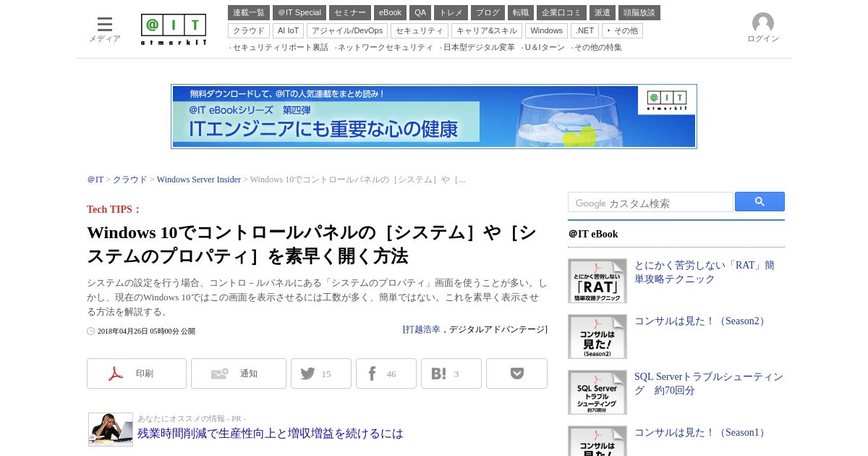Click Windows Server Insider breadcrumb link
This screenshot has height=456, width=868.
click(199, 180)
